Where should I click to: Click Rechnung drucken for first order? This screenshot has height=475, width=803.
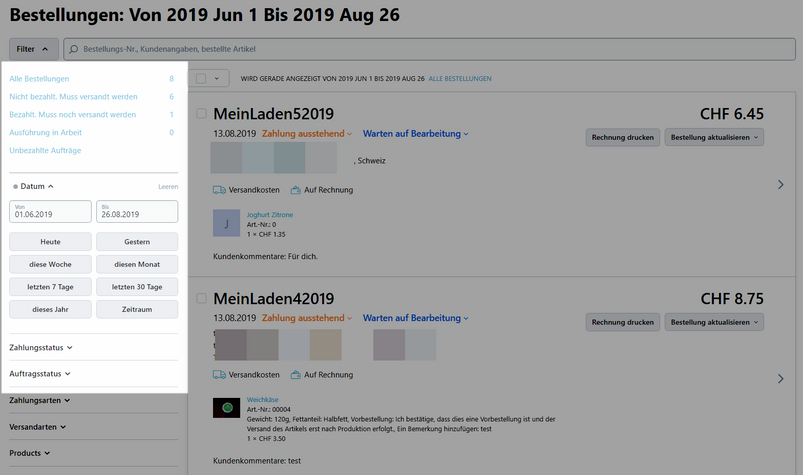(623, 137)
